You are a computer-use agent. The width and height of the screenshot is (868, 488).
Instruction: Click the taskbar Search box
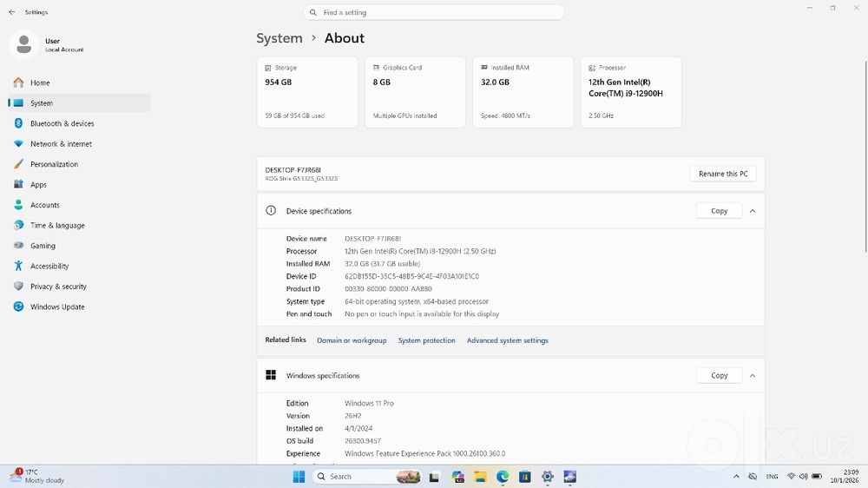(x=367, y=477)
